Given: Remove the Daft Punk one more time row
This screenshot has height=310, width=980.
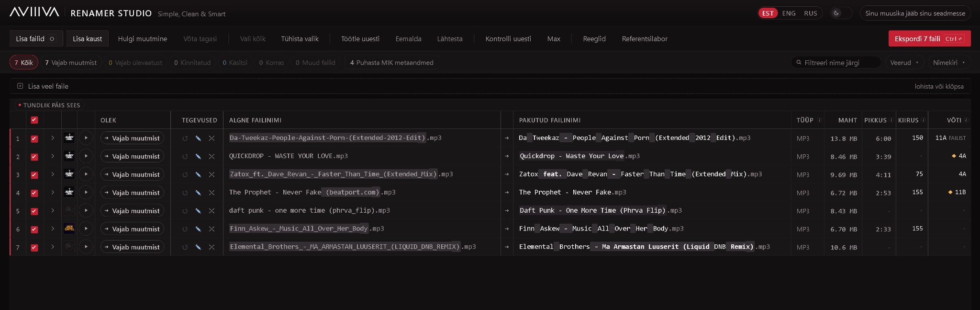Looking at the screenshot, I should click(212, 211).
